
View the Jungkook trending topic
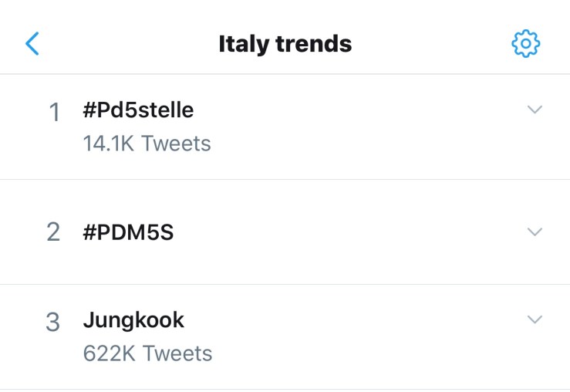coord(133,321)
